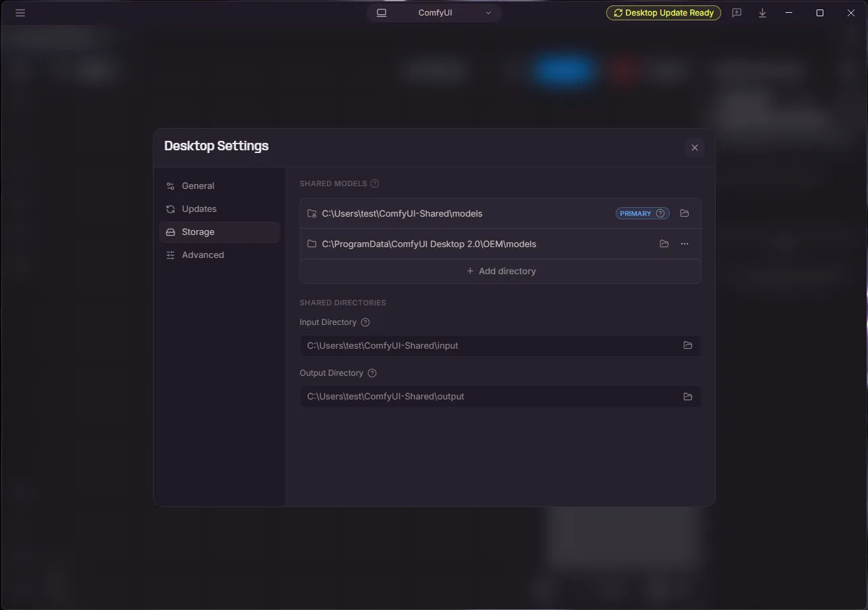Browse folder for Input Directory
The height and width of the screenshot is (610, 868).
tap(688, 345)
